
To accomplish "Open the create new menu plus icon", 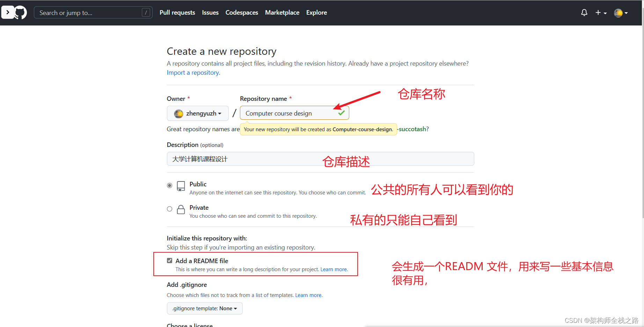I will point(598,13).
